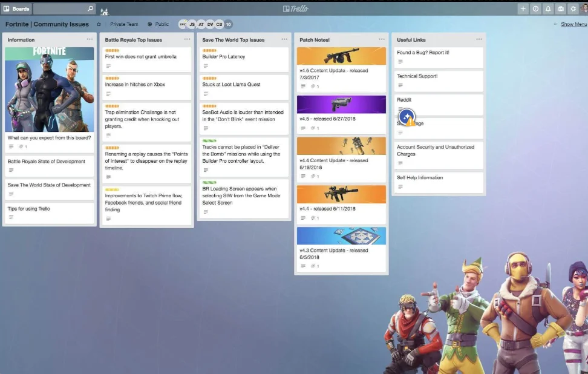Expand the Useful Links list menu
This screenshot has width=588, height=374.
click(479, 39)
